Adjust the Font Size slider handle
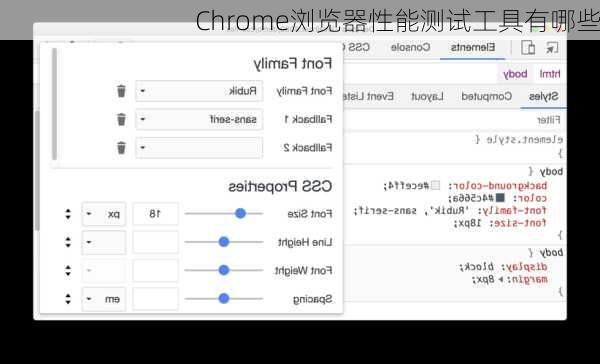Screen dimensions: 600x364 point(240,214)
